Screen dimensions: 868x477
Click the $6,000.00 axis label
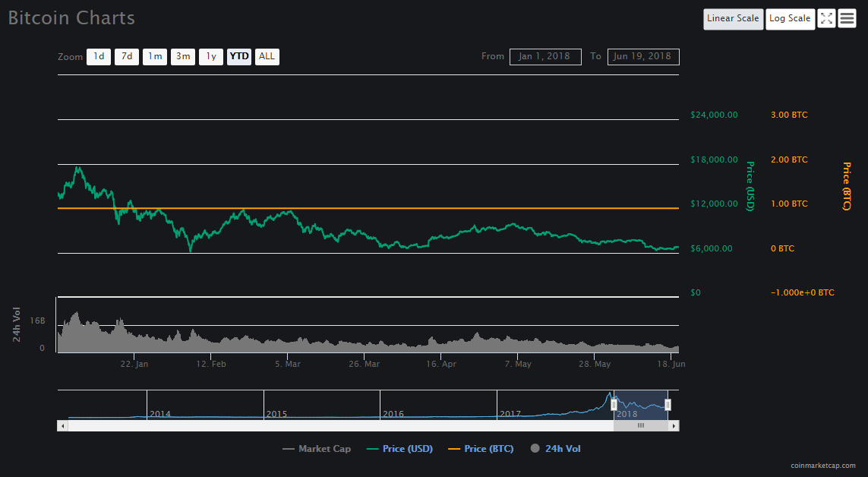(712, 248)
